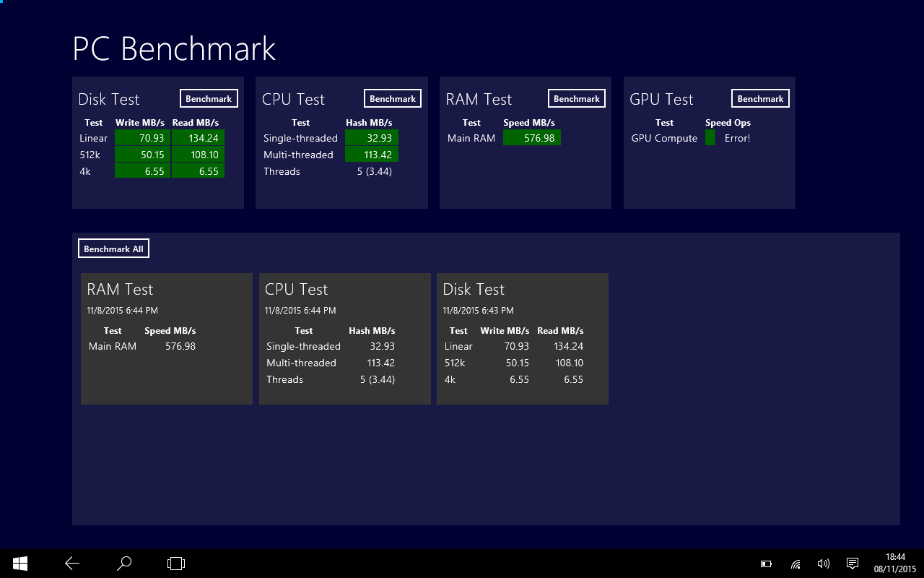Run CPU Test Benchmark button
The width and height of the screenshot is (924, 578).
(x=393, y=98)
